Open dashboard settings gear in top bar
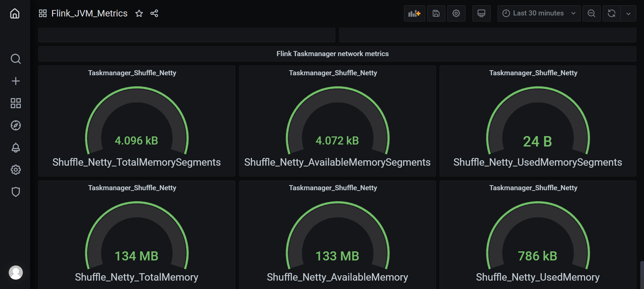 tap(456, 13)
